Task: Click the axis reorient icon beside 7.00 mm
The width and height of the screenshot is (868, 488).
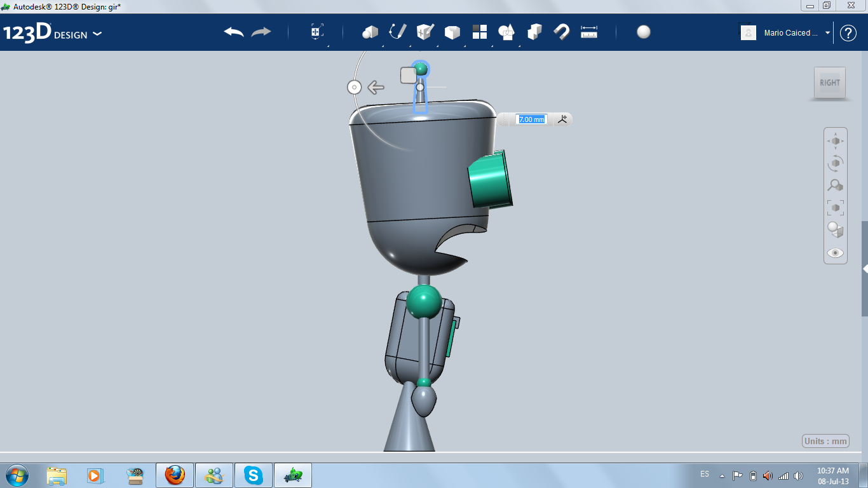Action: [x=562, y=119]
